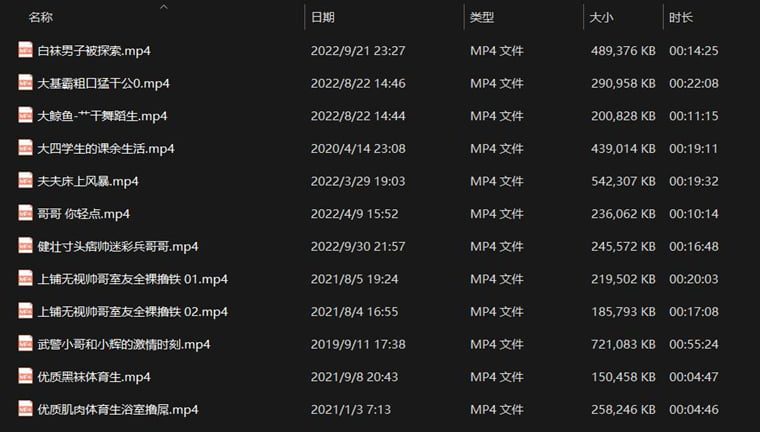760x432 pixels.
Task: Click the divider between 日期 and 类型 headers
Action: pyautogui.click(x=464, y=17)
